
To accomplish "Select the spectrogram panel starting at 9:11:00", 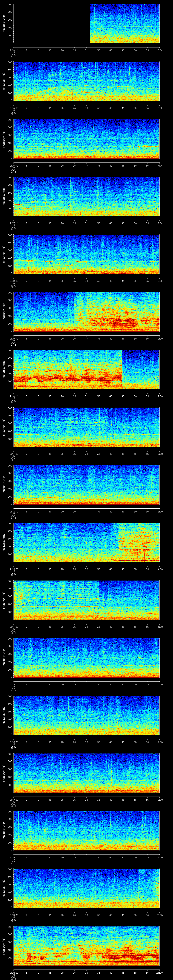I will point(87,427).
